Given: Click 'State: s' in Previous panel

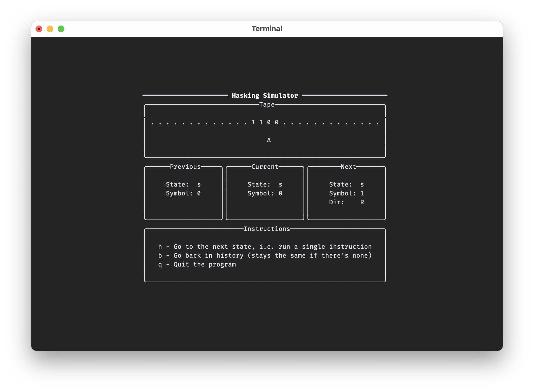Looking at the screenshot, I should coord(183,185).
